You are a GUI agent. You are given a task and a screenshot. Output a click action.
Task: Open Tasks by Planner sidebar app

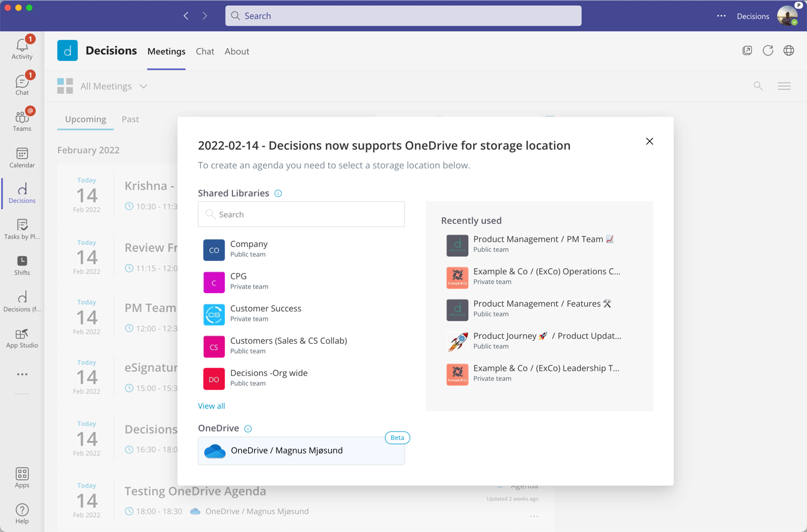pyautogui.click(x=22, y=229)
